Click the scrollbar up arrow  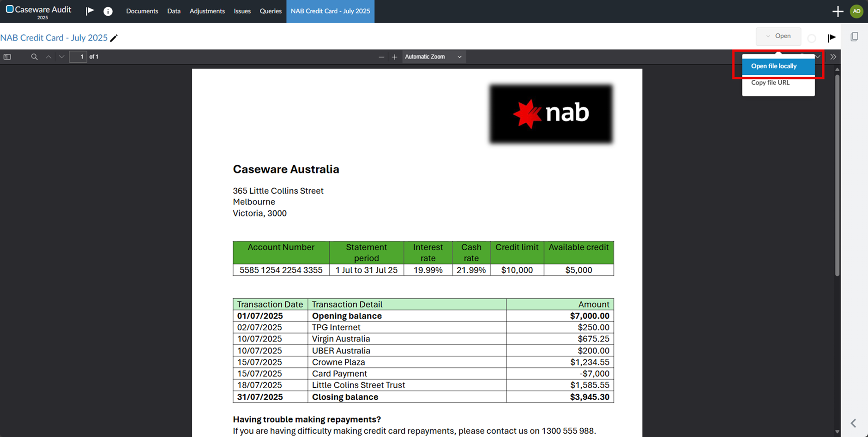(837, 69)
